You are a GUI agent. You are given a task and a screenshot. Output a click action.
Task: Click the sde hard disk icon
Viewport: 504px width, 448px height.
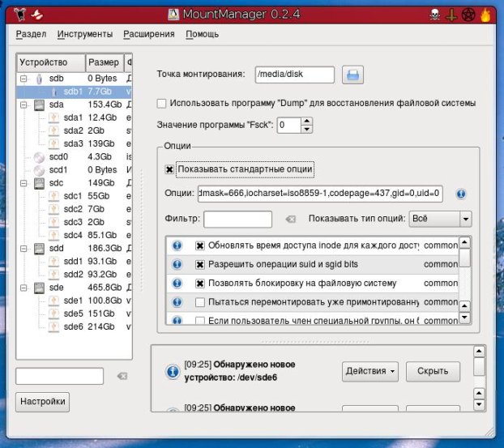[39, 288]
